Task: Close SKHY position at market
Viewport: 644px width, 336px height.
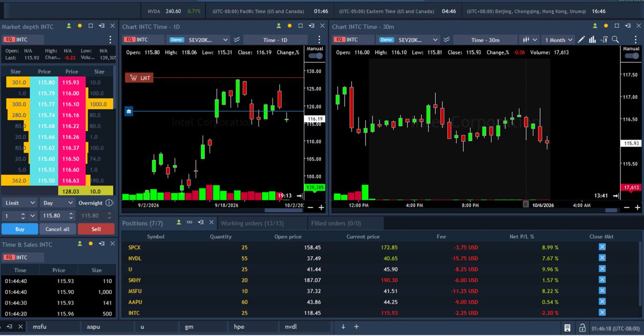Action: [x=602, y=280]
